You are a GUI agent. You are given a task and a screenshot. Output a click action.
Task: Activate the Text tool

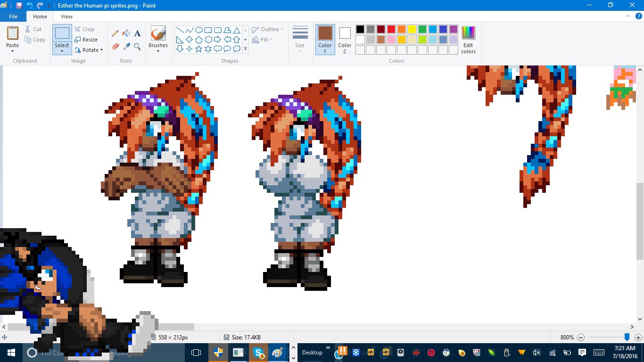click(x=137, y=33)
